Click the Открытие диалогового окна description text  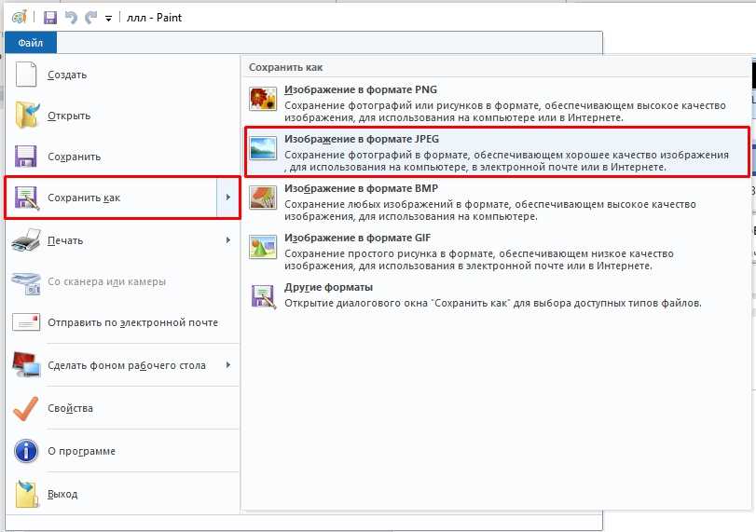click(493, 303)
